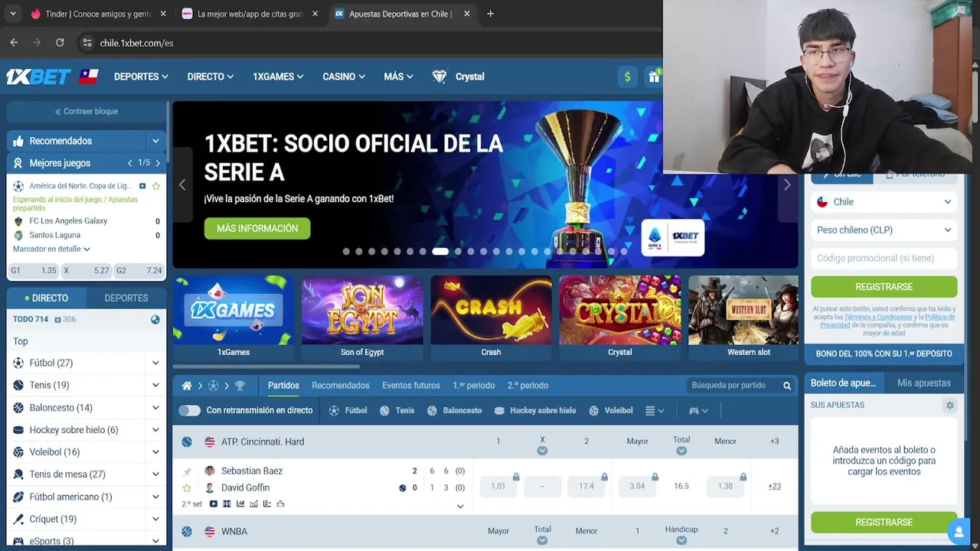The image size is (980, 551).
Task: Open the more sports list dropdown in toolbar
Action: pyautogui.click(x=655, y=411)
